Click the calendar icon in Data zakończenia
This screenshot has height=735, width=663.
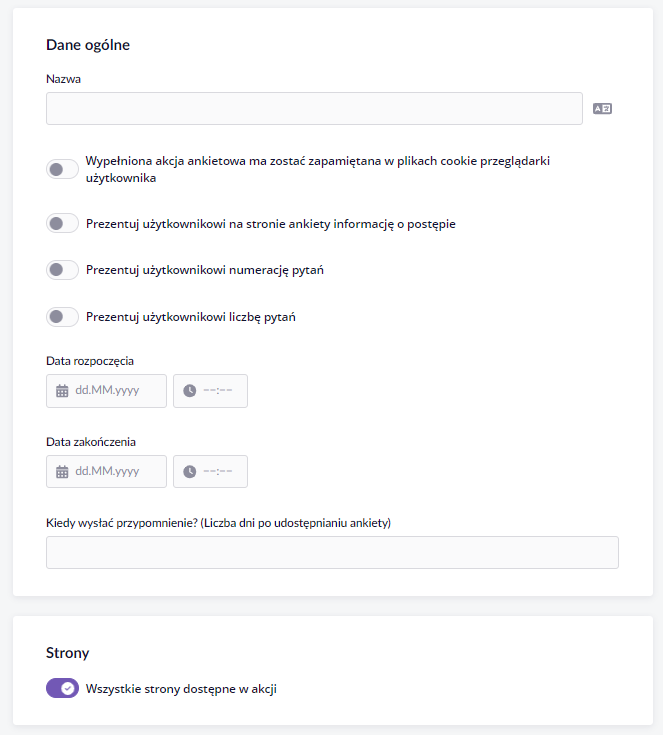[62, 472]
